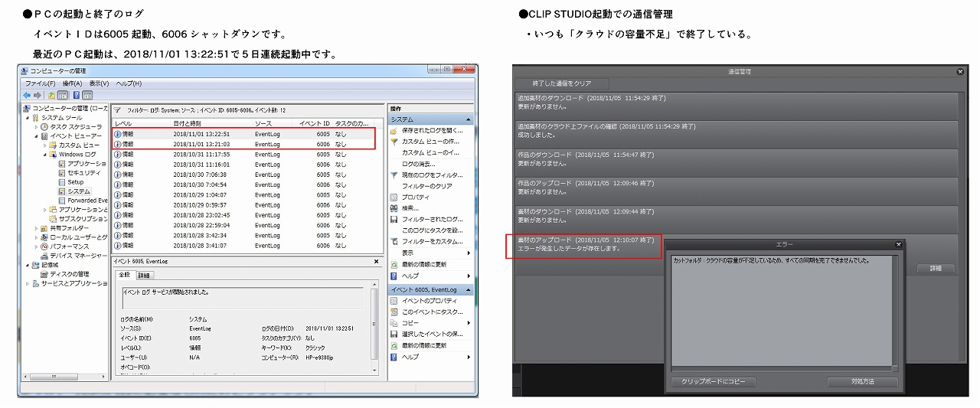Click 詳細 button in 通信管理 window

tap(936, 269)
